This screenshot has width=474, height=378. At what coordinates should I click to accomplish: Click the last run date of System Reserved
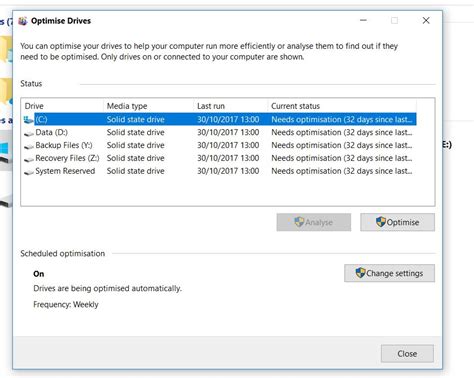click(228, 171)
